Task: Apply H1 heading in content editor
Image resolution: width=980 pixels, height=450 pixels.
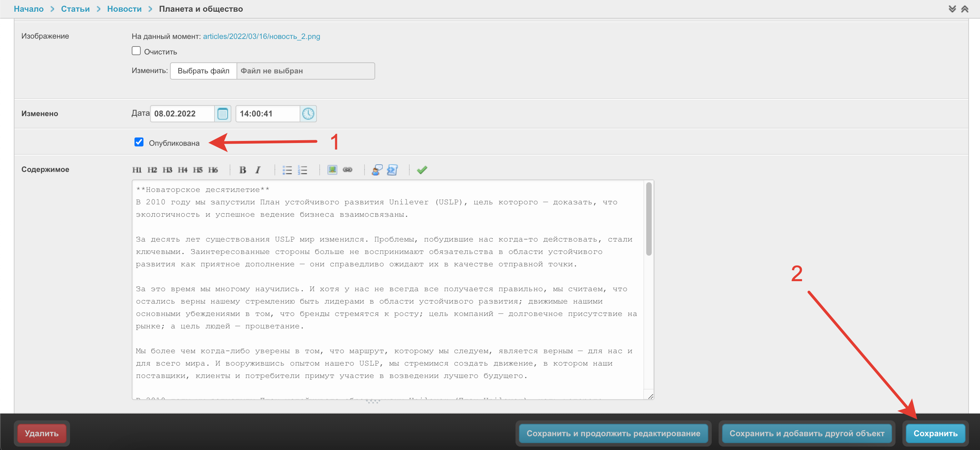Action: 137,170
